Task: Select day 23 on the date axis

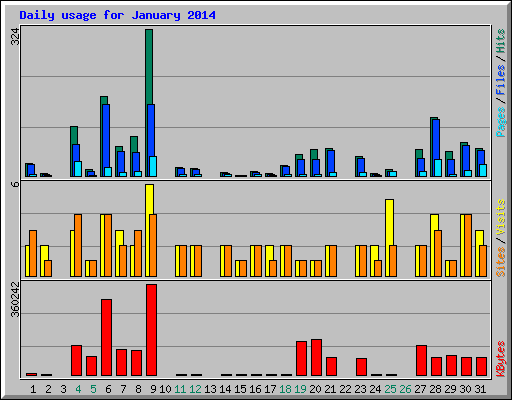Action: tap(360, 389)
